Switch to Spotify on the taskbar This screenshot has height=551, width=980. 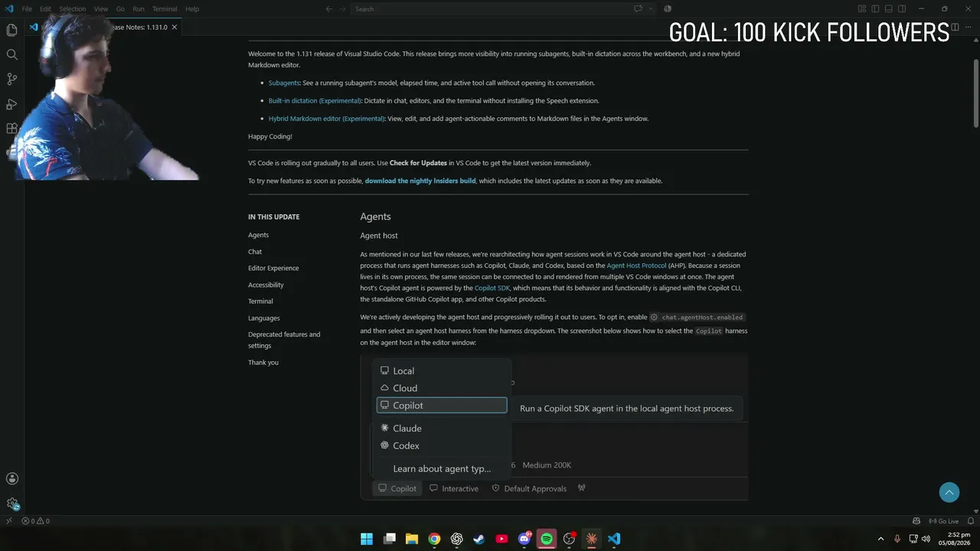[547, 539]
